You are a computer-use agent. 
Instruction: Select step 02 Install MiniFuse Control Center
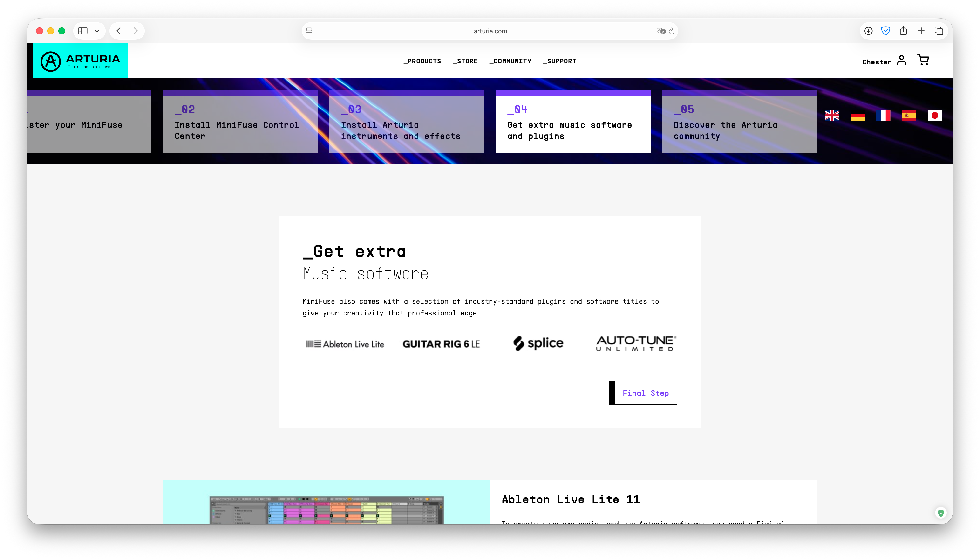point(240,122)
